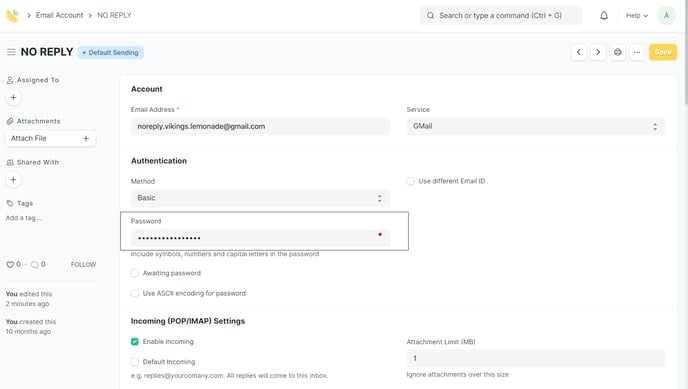Viewport: 688px width, 389px height.
Task: Save the email account
Action: pos(663,52)
